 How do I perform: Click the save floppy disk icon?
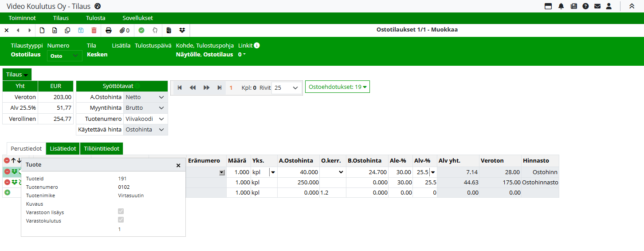pyautogui.click(x=81, y=30)
